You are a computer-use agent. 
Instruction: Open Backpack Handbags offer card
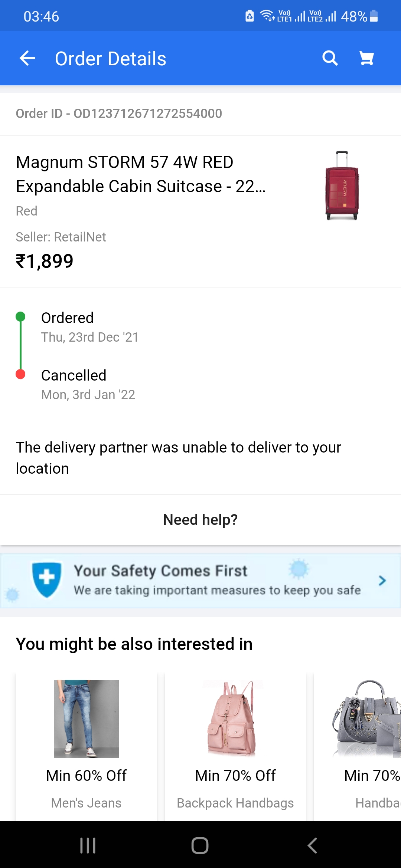[x=235, y=746]
